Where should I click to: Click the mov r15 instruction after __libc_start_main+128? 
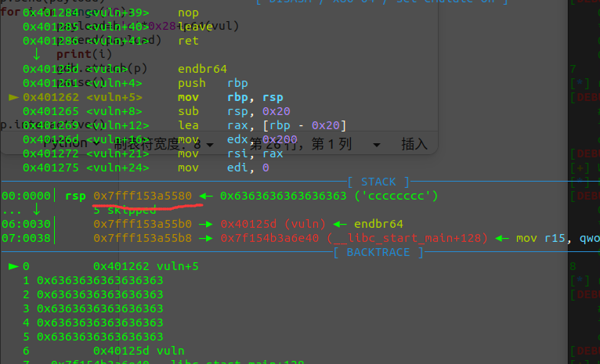[558, 238]
